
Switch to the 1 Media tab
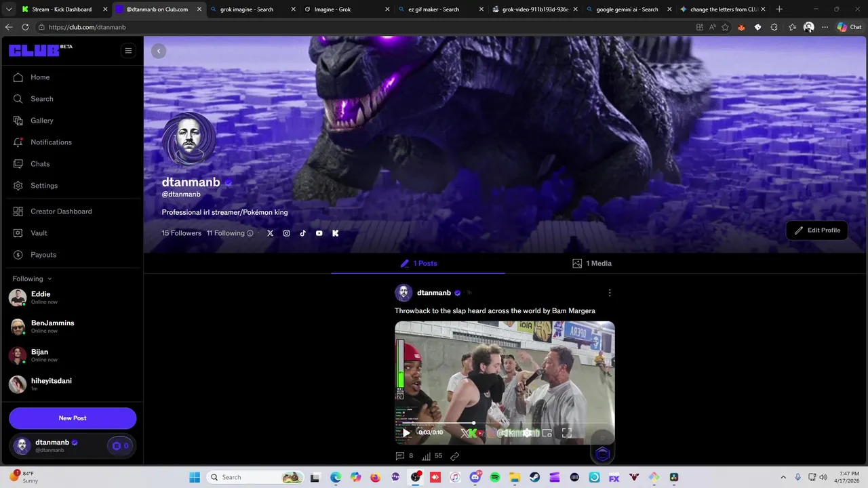point(592,264)
